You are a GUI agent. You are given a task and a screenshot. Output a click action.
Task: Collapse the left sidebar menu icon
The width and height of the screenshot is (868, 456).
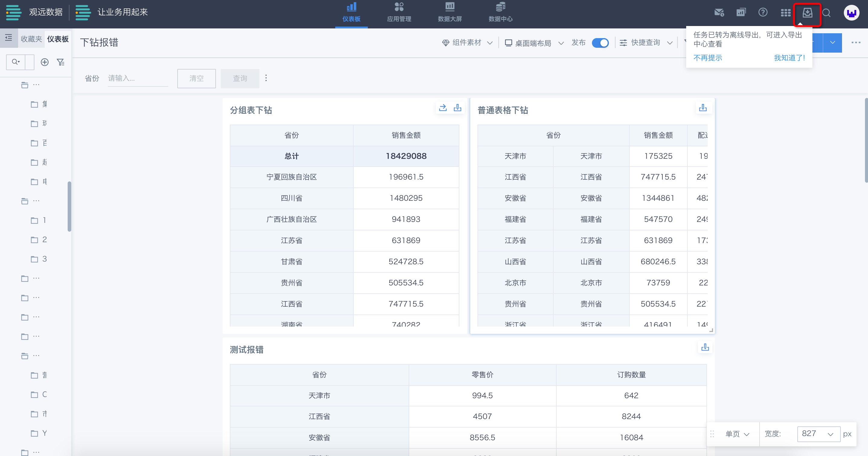(x=8, y=38)
